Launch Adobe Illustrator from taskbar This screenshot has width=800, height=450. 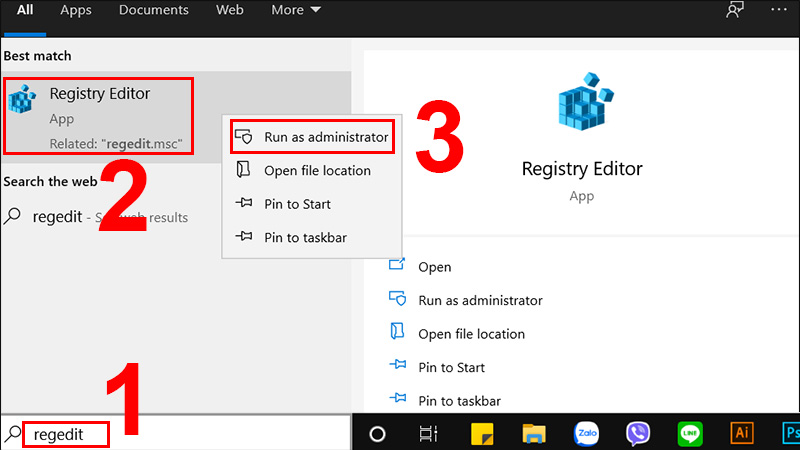(741, 433)
